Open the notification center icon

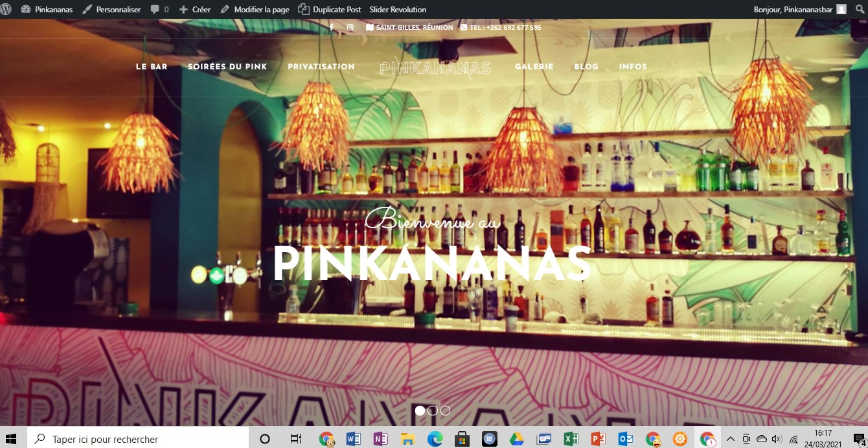coord(859,439)
